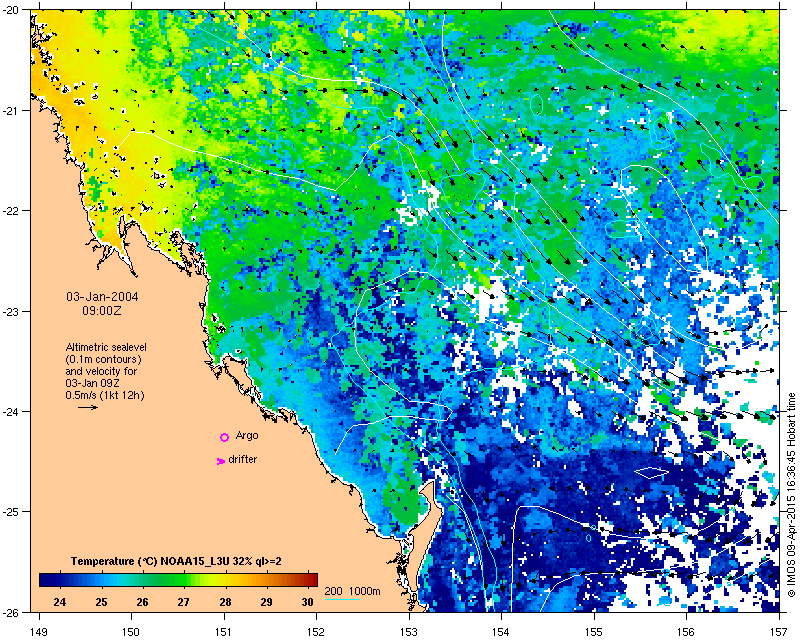Viewport: 800px width, 640px height.
Task: Click the 0.5m/s velocity scale arrow
Action: pyautogui.click(x=88, y=407)
